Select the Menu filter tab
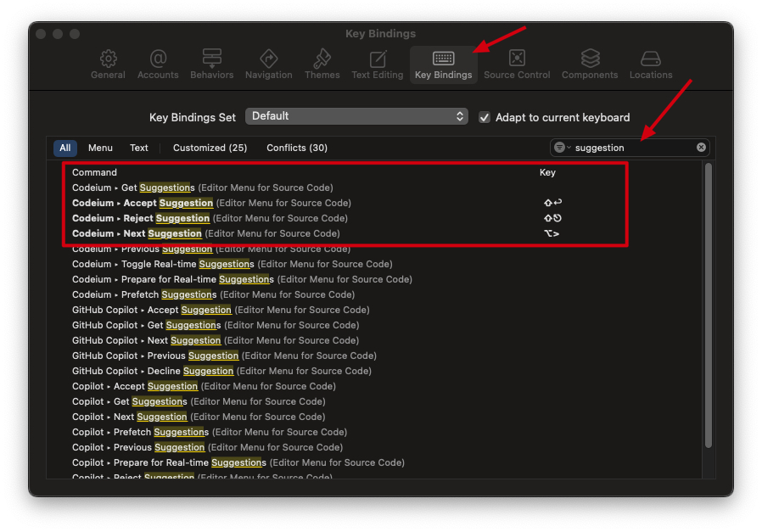Viewport: 762px width, 532px height. [100, 148]
